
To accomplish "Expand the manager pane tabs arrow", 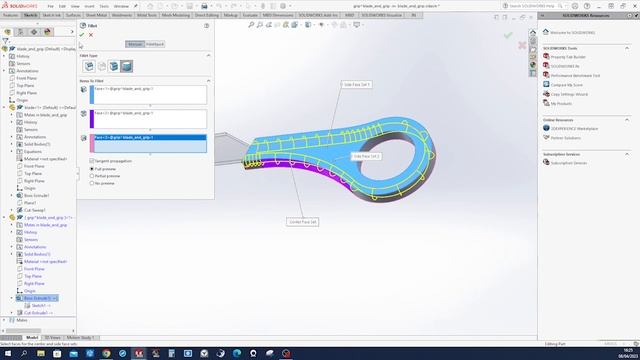I will (72, 32).
